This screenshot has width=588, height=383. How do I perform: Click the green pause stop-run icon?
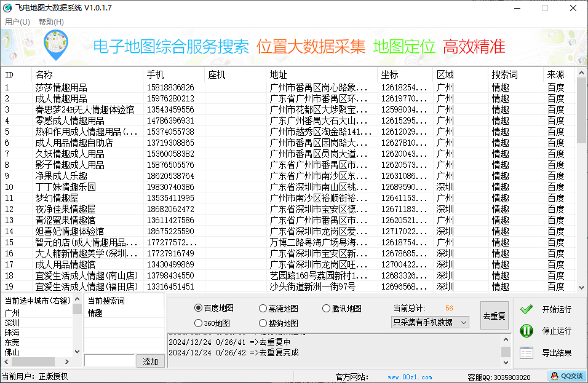pyautogui.click(x=526, y=331)
